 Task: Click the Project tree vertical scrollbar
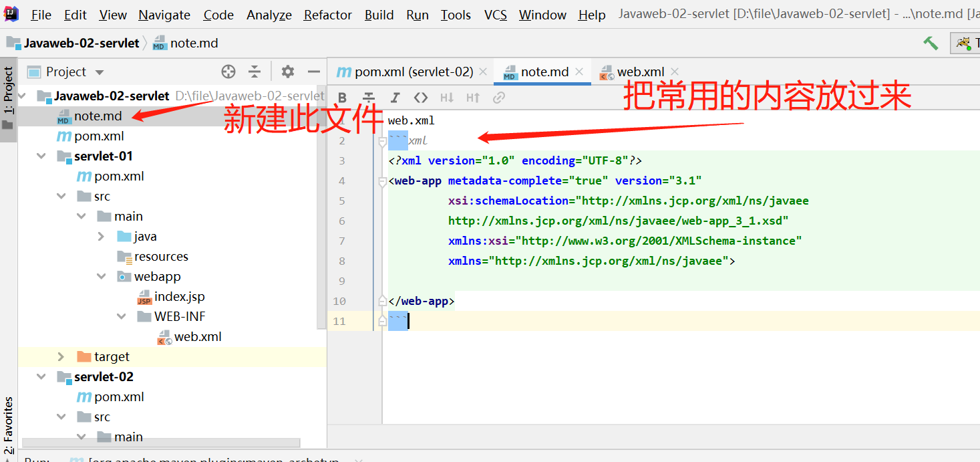(322, 207)
